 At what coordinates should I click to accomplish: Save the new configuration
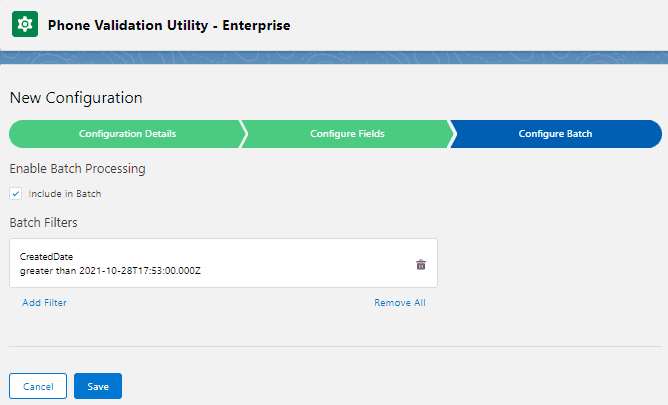click(x=98, y=386)
